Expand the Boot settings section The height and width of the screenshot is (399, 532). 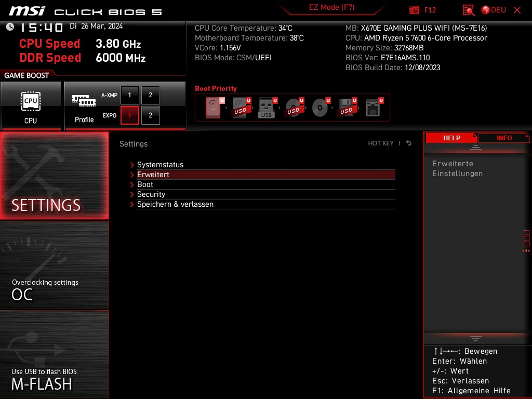pyautogui.click(x=145, y=184)
